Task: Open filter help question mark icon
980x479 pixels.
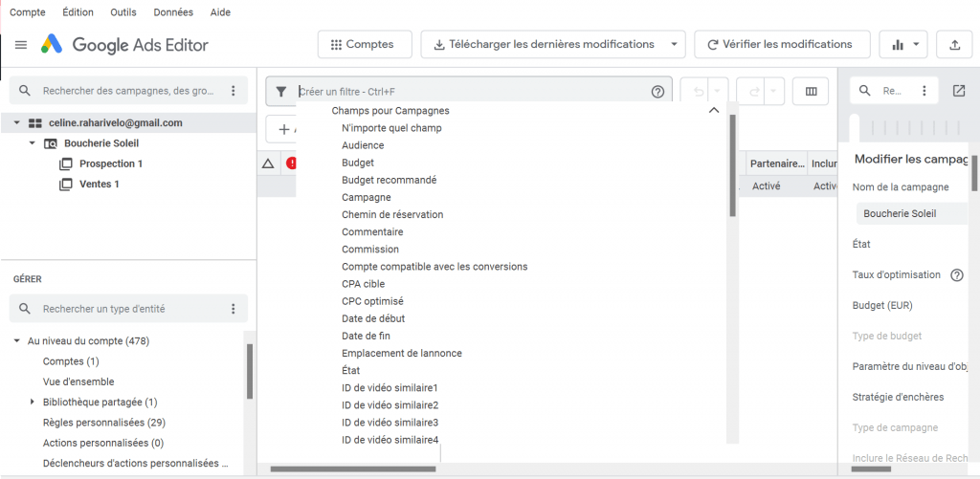Action: [x=657, y=92]
